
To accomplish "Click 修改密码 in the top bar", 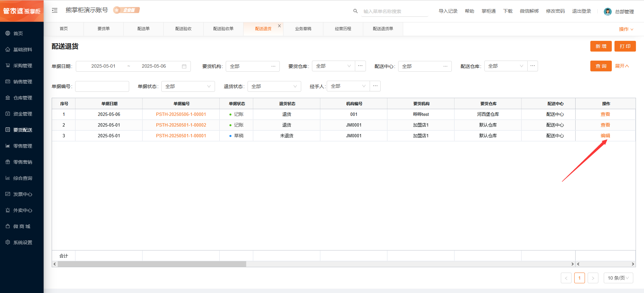I will pos(555,11).
